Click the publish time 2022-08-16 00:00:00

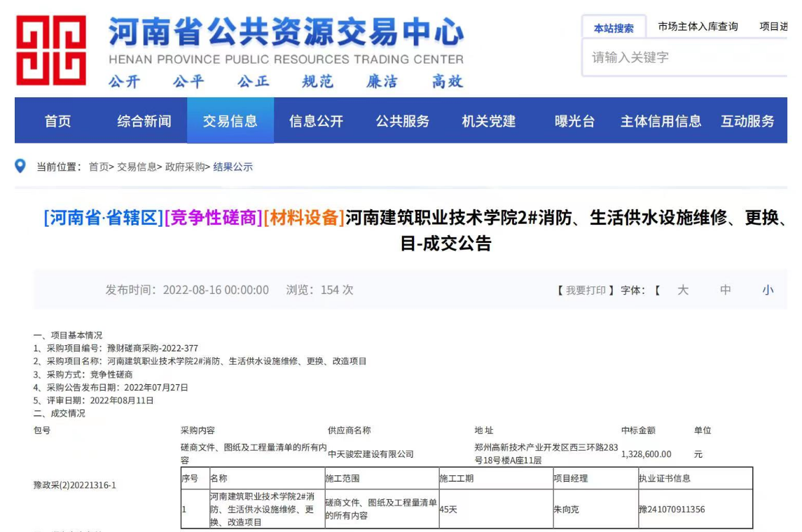[x=216, y=290]
